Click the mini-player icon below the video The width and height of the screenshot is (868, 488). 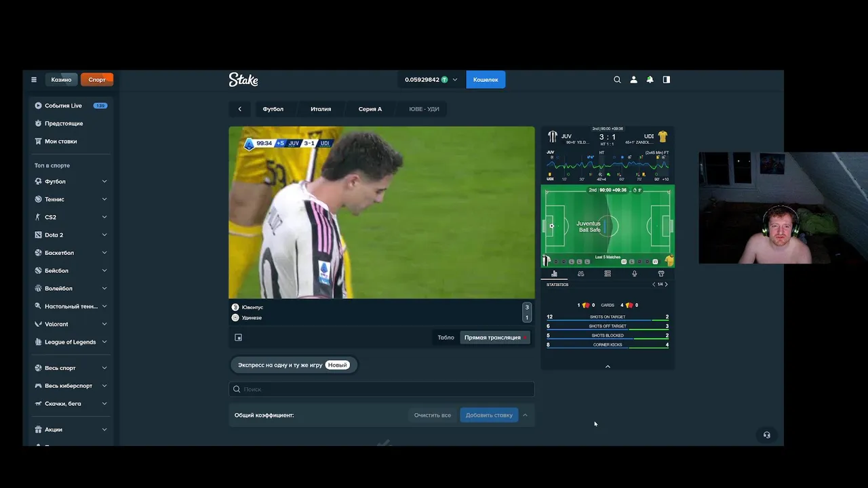(238, 338)
